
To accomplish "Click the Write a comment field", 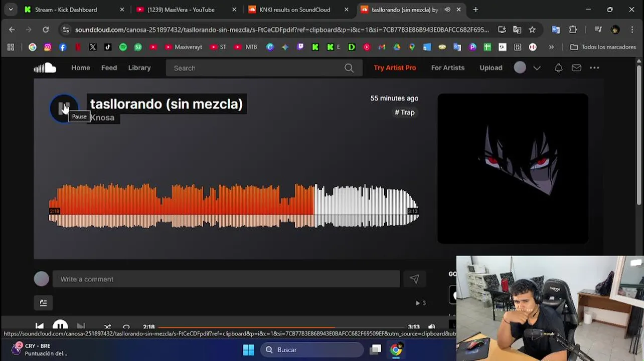I will 226,279.
